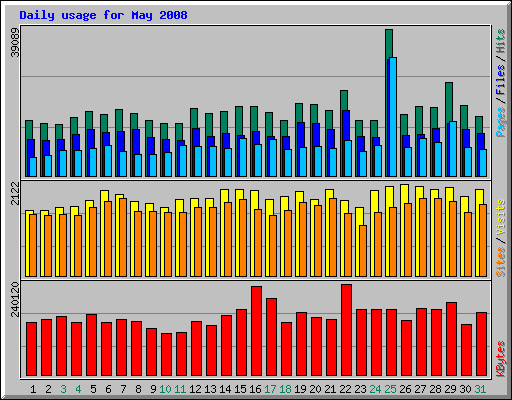Viewport: 512px width, 400px height.
Task: Click the "Pages" legend label
Action: (x=501, y=122)
